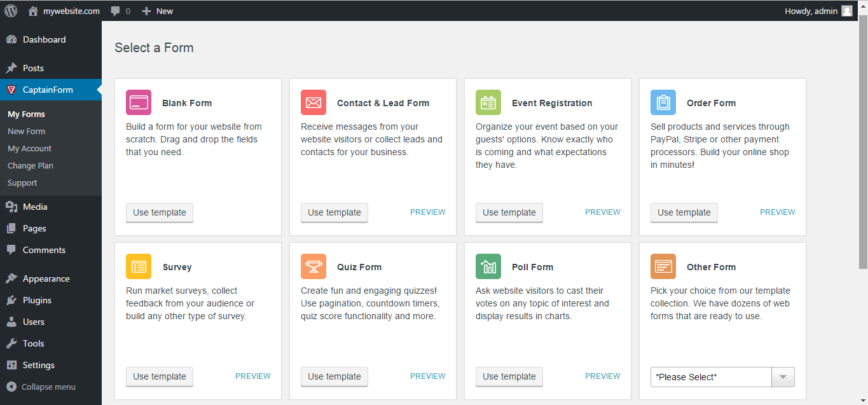Viewport: 868px width, 405px height.
Task: Click the CaptainForm red logo icon
Action: click(x=11, y=90)
